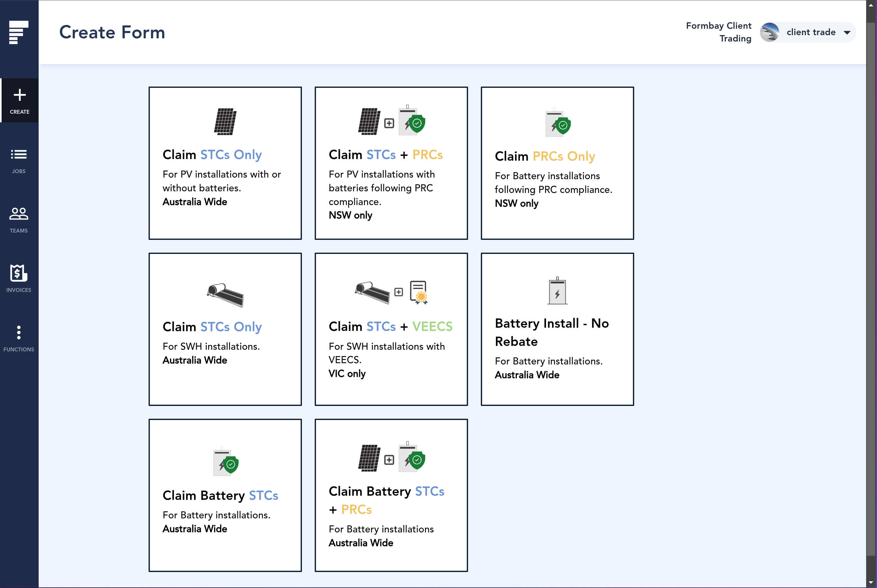
Task: Open the Invoices page
Action: 19,279
